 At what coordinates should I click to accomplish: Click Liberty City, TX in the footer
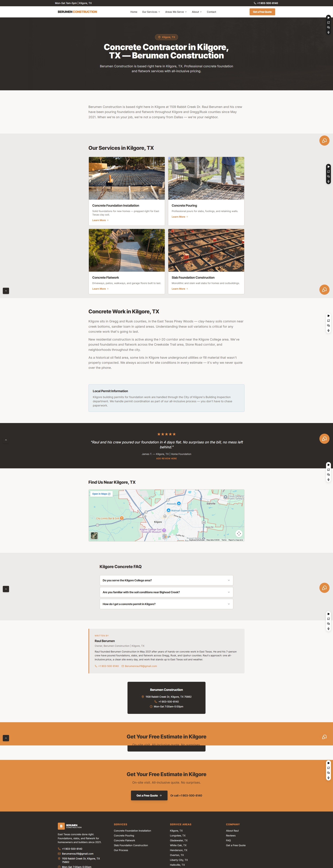pyautogui.click(x=179, y=860)
